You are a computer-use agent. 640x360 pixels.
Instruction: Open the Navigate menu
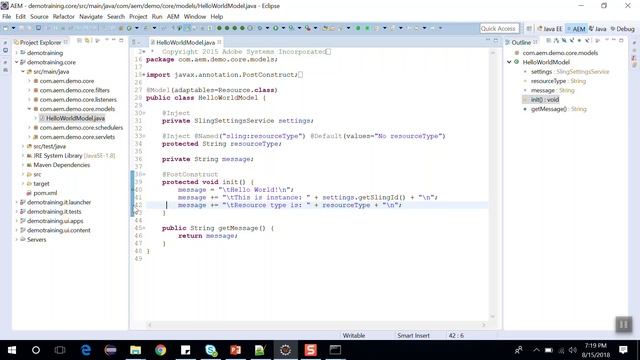91,17
